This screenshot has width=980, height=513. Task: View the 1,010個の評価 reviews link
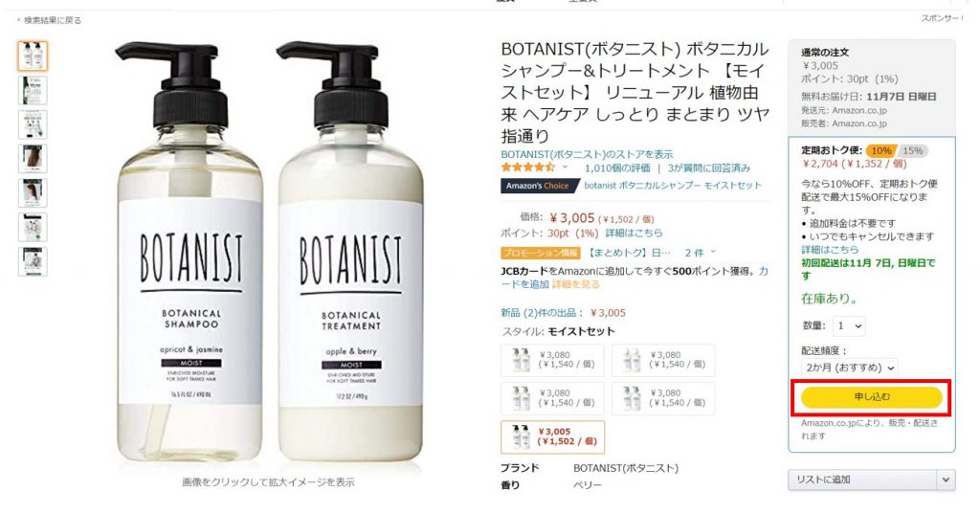[x=617, y=168]
